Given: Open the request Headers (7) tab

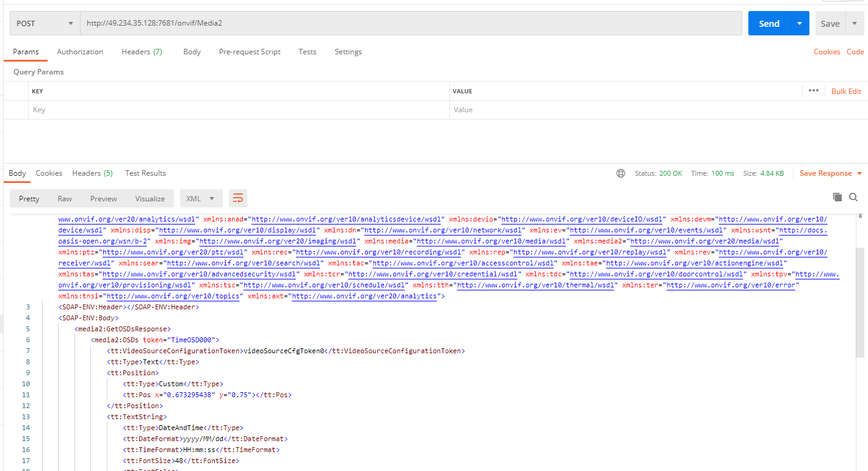Looking at the screenshot, I should (142, 52).
